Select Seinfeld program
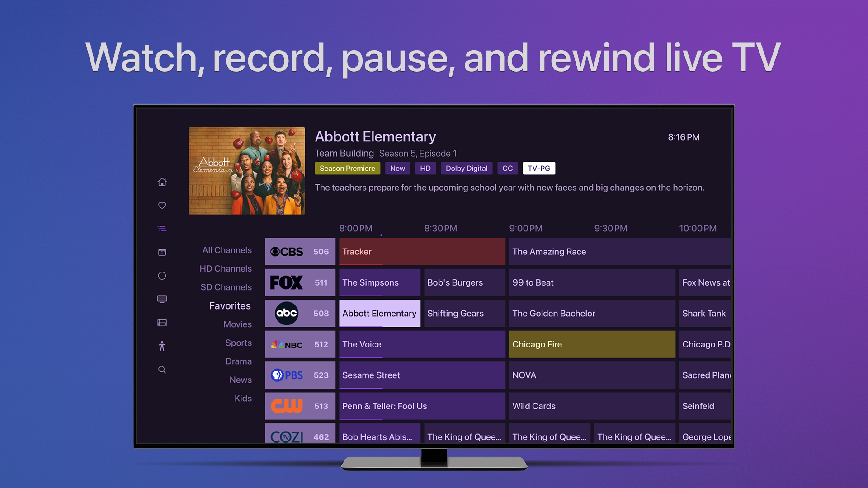The image size is (868, 488). pyautogui.click(x=705, y=406)
